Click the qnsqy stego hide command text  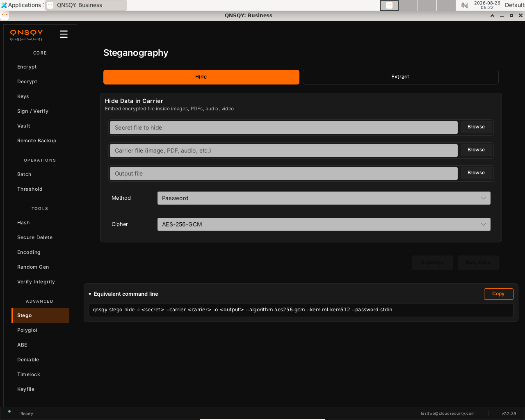click(x=242, y=310)
